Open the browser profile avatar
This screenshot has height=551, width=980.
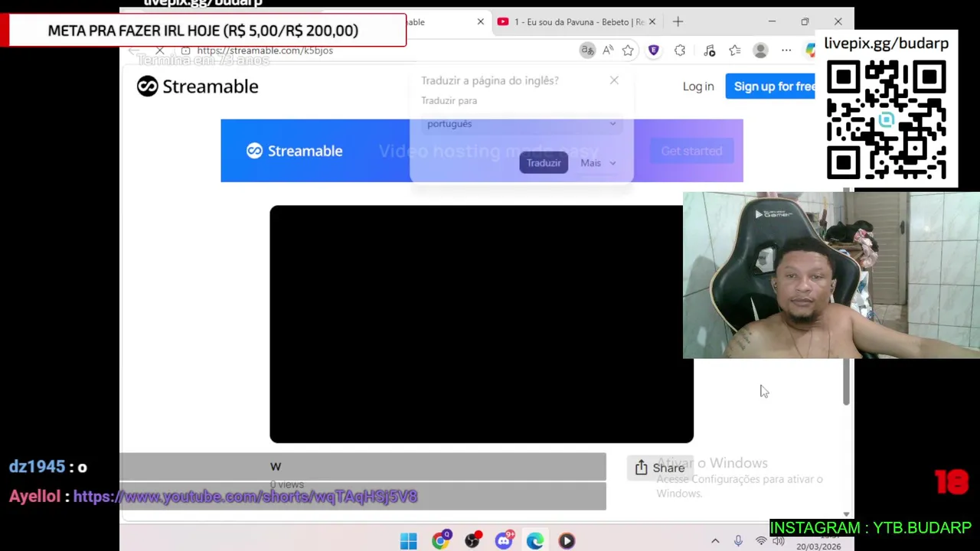click(x=760, y=51)
